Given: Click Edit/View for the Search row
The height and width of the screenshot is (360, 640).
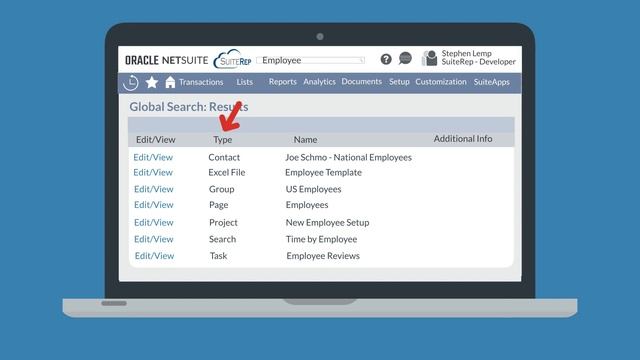Looking at the screenshot, I should (154, 239).
